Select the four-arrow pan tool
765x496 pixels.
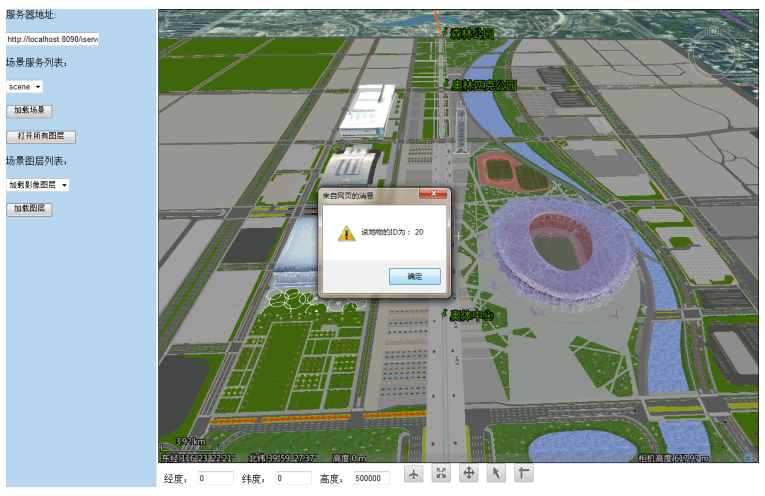click(x=468, y=474)
